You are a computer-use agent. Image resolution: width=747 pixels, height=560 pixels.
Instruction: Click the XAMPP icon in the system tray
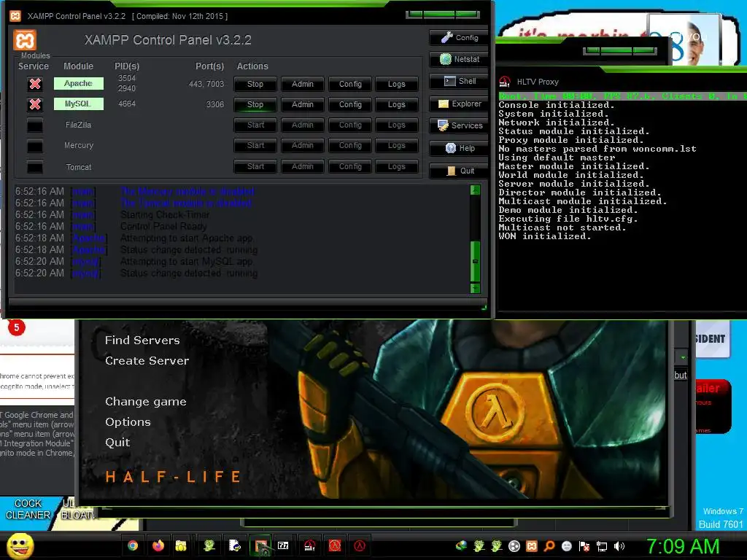click(532, 546)
